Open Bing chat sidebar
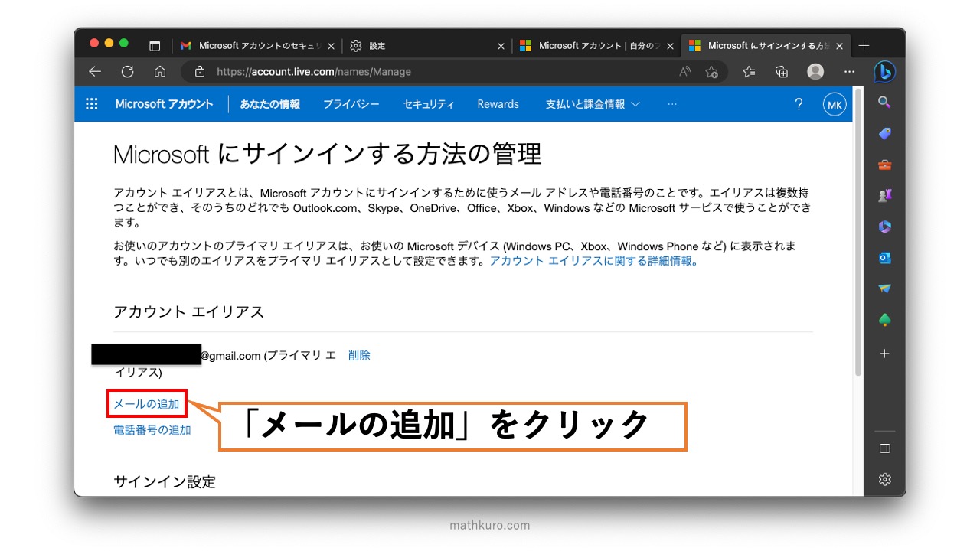The width and height of the screenshot is (980, 551). (884, 71)
